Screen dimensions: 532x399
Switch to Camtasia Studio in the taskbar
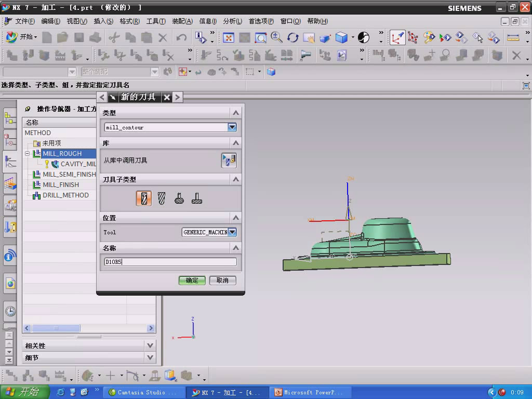click(144, 392)
